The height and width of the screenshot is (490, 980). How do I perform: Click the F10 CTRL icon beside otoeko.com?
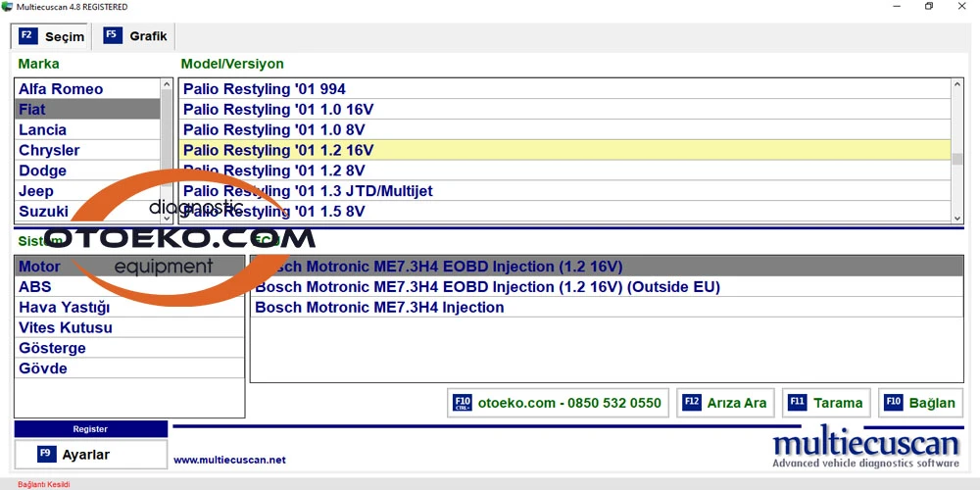click(x=463, y=403)
